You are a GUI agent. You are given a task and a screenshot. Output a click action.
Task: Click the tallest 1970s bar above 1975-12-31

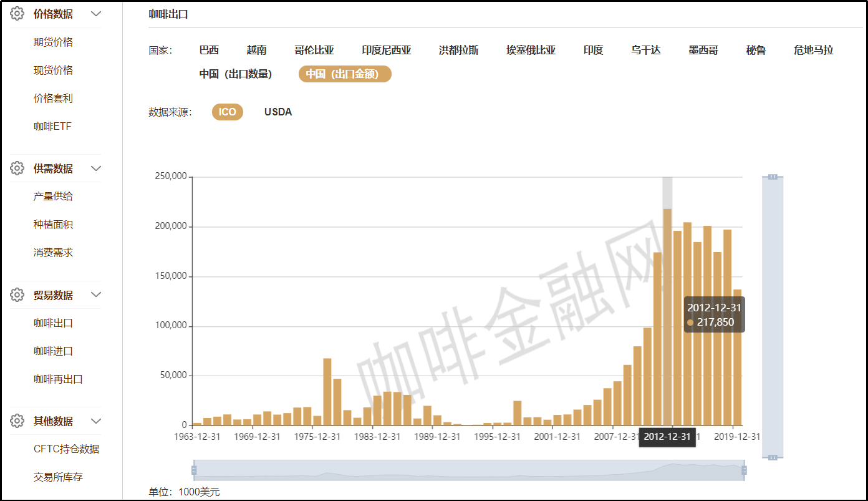click(327, 392)
